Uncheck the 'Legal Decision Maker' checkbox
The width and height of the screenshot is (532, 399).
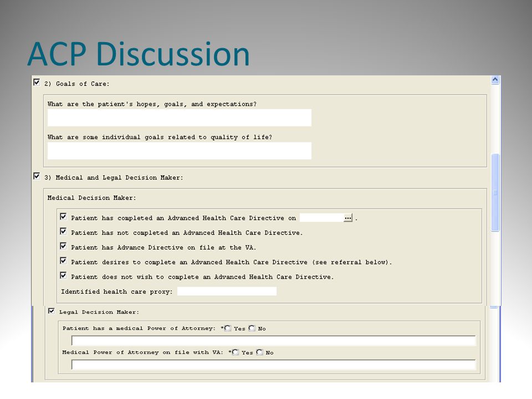(51, 311)
